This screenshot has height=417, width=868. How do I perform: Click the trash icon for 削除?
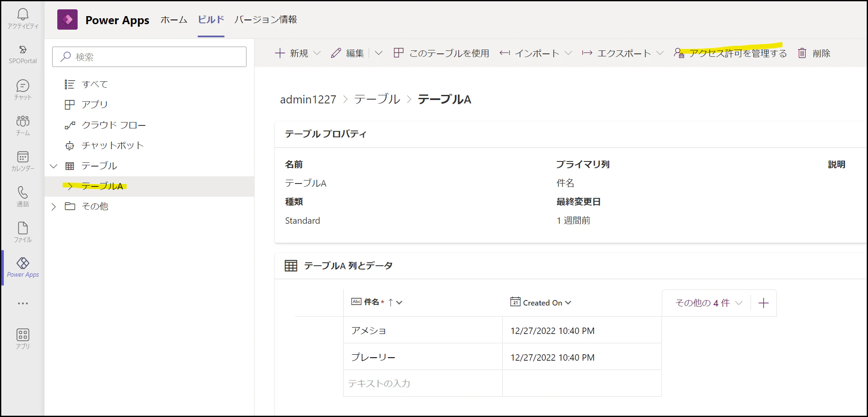click(802, 53)
